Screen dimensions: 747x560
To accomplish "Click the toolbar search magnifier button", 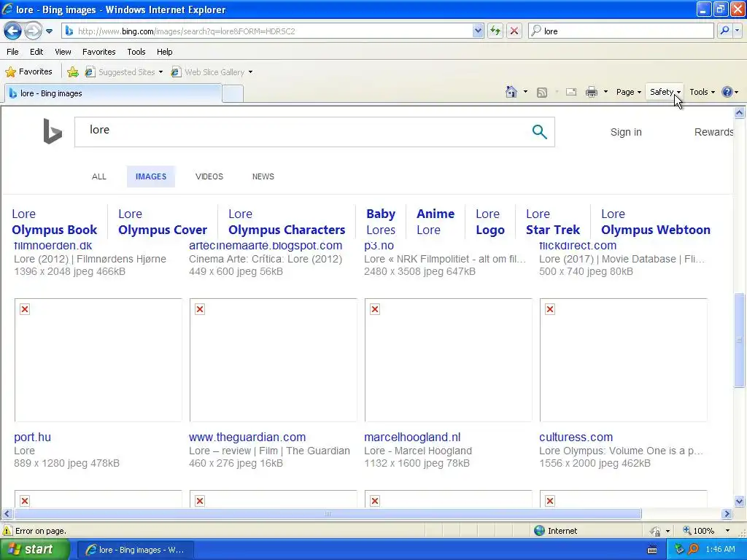I will click(724, 31).
